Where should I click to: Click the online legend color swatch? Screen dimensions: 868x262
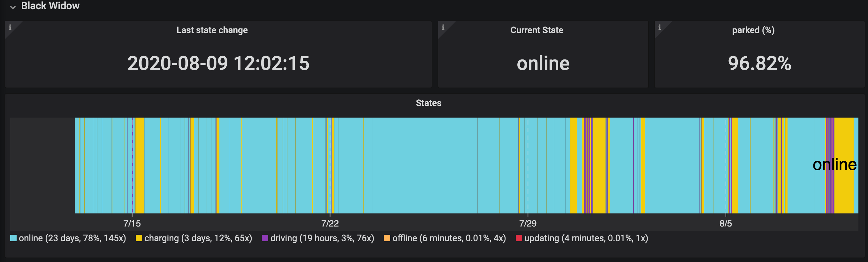pyautogui.click(x=13, y=238)
